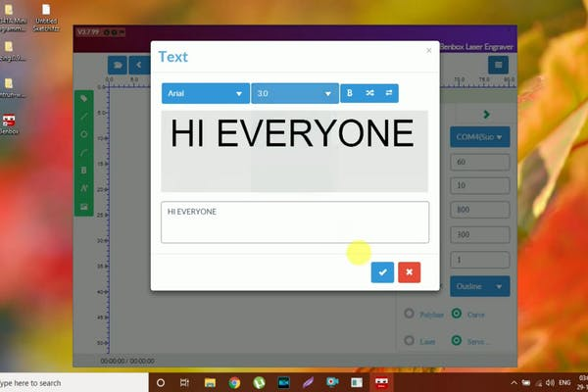Select the Servo radio button
This screenshot has height=392, width=588.
(457, 341)
